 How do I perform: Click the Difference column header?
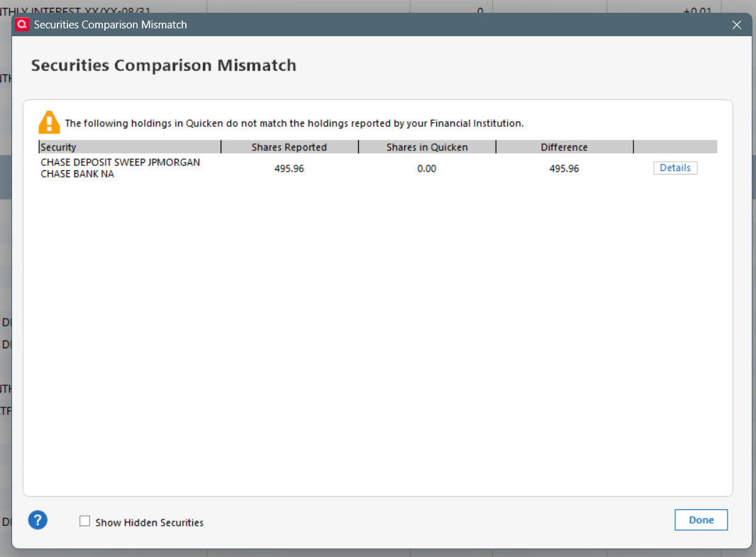click(564, 147)
